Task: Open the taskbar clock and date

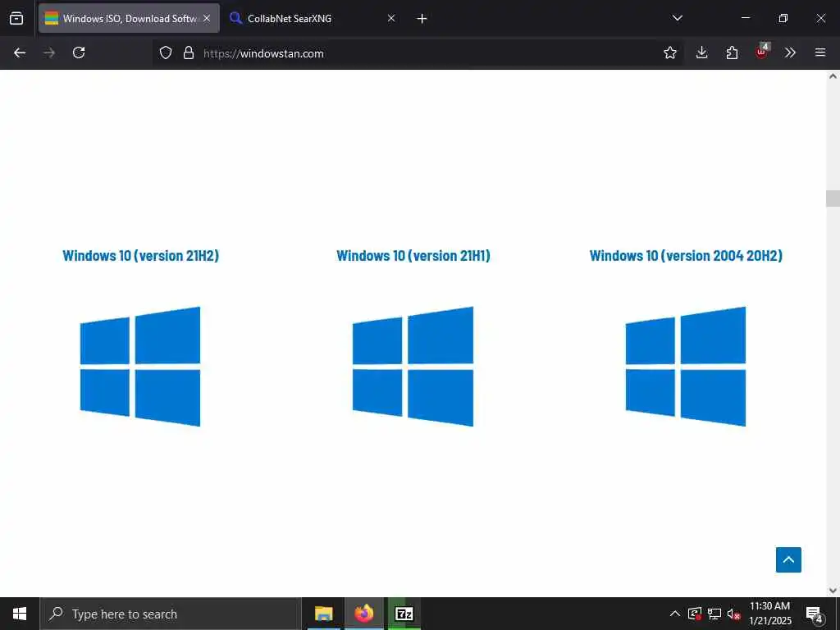Action: pyautogui.click(x=769, y=614)
